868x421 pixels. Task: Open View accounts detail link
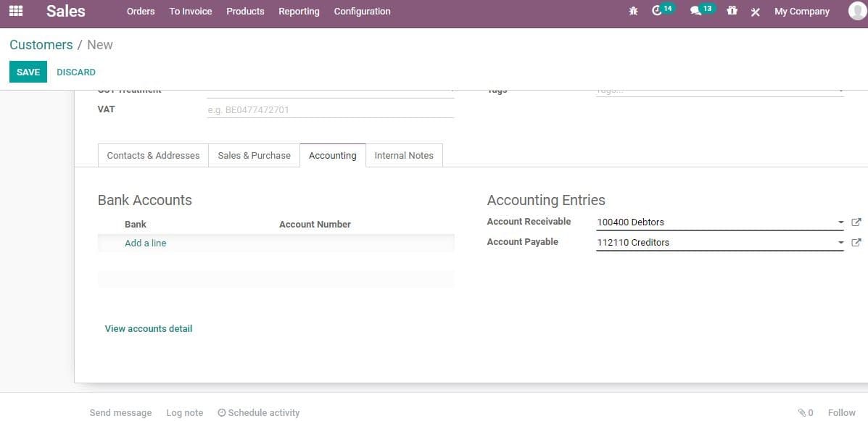(x=148, y=328)
